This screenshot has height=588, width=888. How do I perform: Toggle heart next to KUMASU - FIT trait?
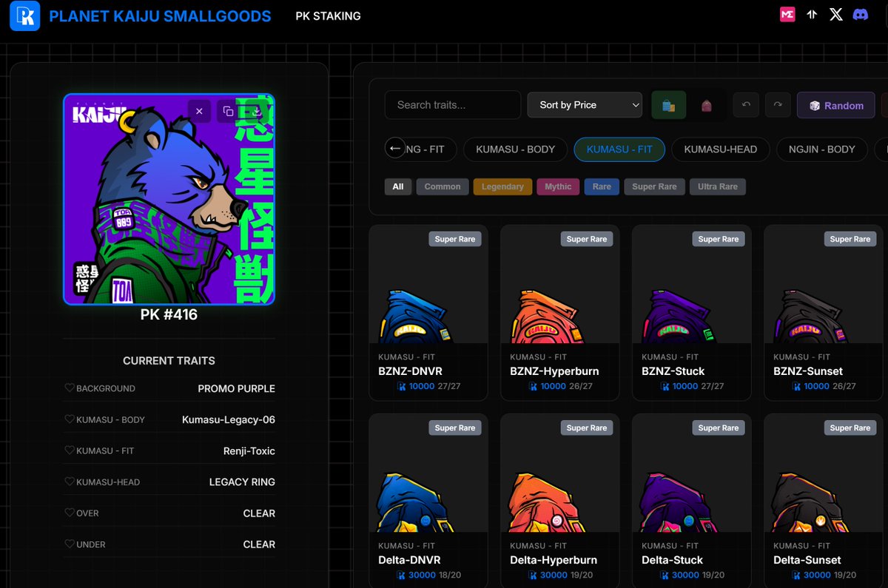70,450
